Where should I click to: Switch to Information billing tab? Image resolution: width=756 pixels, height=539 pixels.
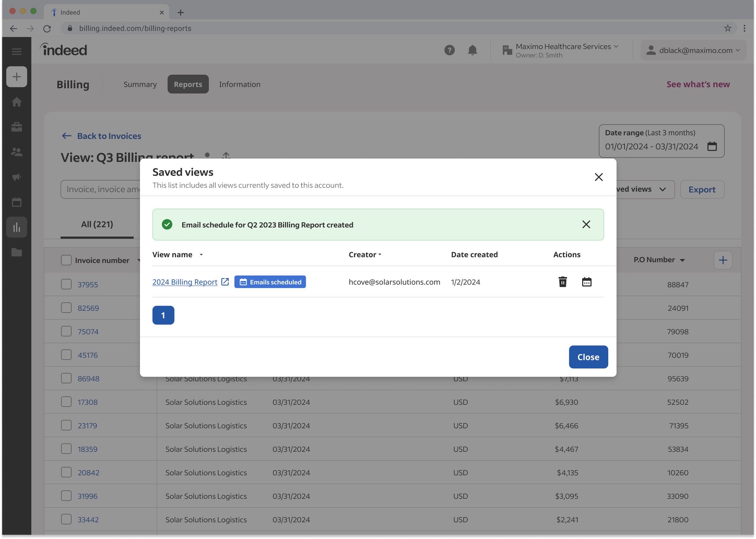click(239, 84)
